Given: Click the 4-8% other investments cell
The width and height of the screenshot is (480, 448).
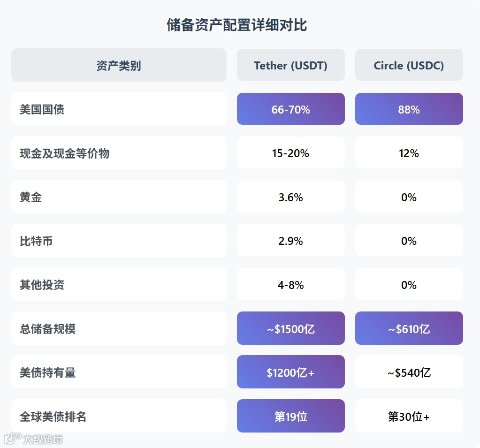Looking at the screenshot, I should click(x=290, y=285).
